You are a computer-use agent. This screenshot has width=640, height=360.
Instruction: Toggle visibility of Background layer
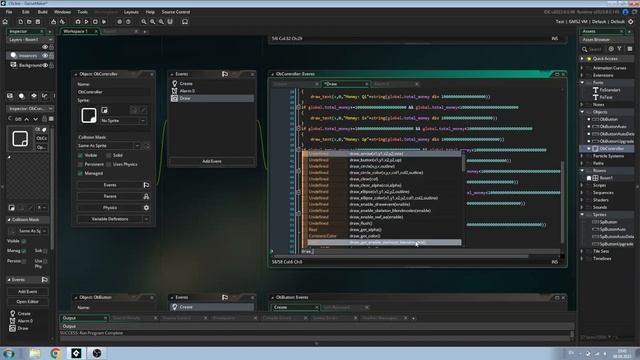click(45, 65)
